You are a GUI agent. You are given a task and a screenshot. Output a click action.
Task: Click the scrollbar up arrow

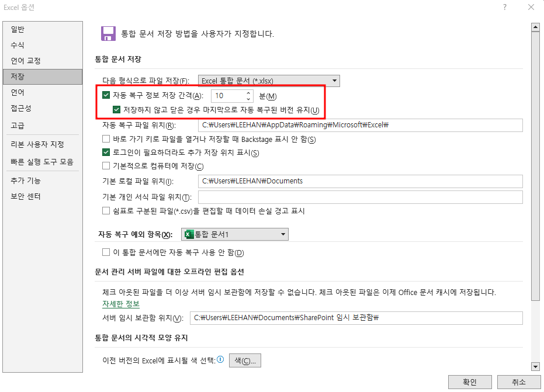[535, 27]
